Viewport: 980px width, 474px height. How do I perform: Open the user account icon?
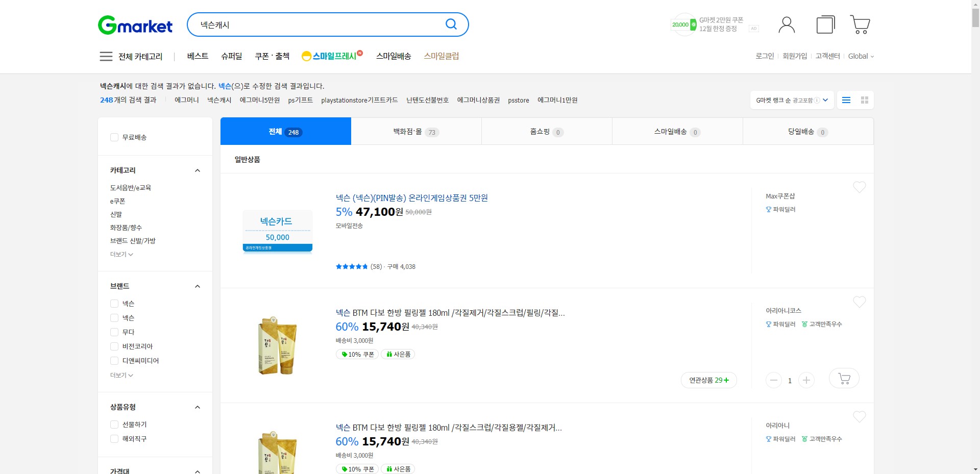click(787, 24)
